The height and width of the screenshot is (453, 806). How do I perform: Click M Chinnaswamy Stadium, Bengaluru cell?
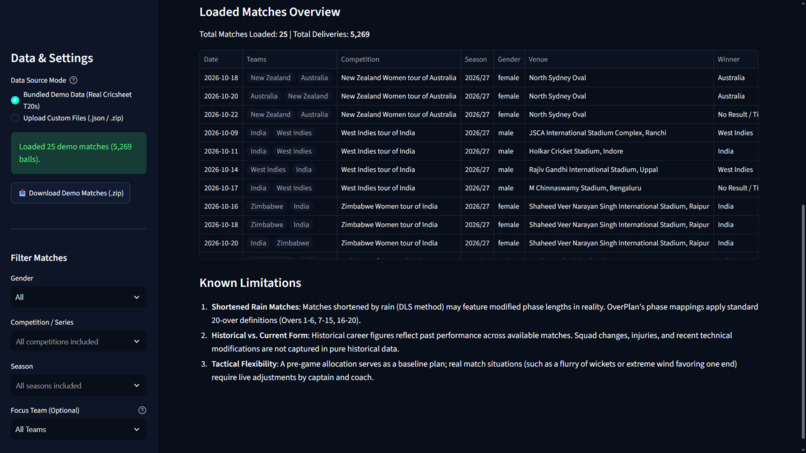click(x=619, y=188)
